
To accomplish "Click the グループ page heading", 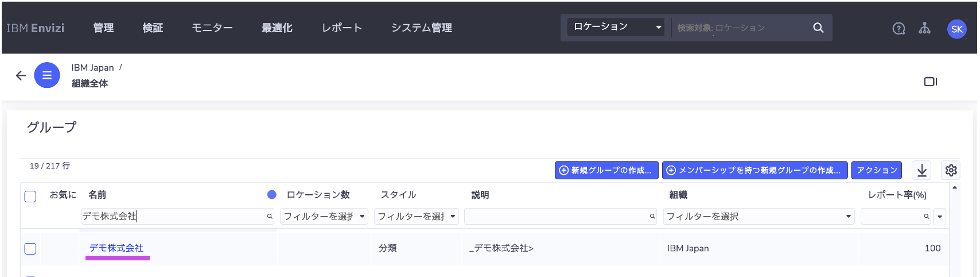I will [52, 127].
